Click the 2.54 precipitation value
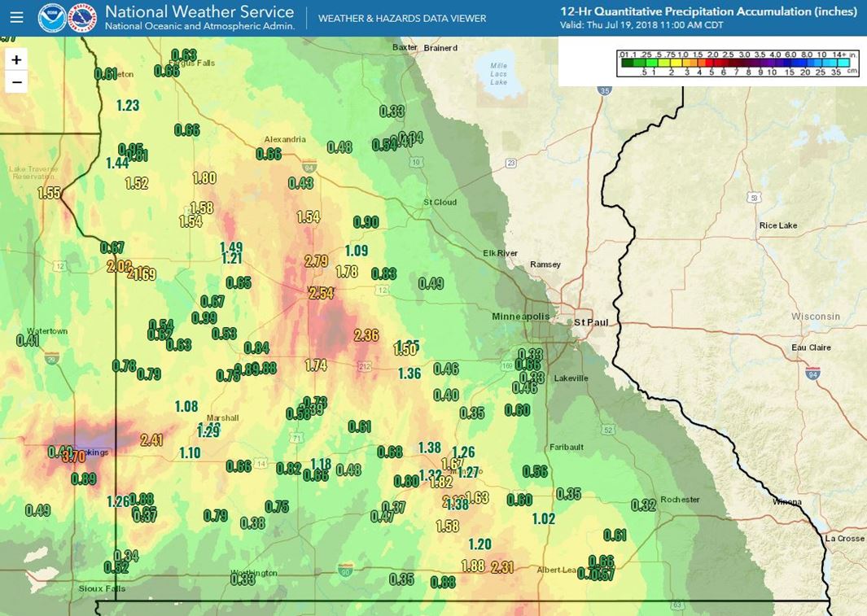Screen dimensions: 867x616 (x=322, y=292)
